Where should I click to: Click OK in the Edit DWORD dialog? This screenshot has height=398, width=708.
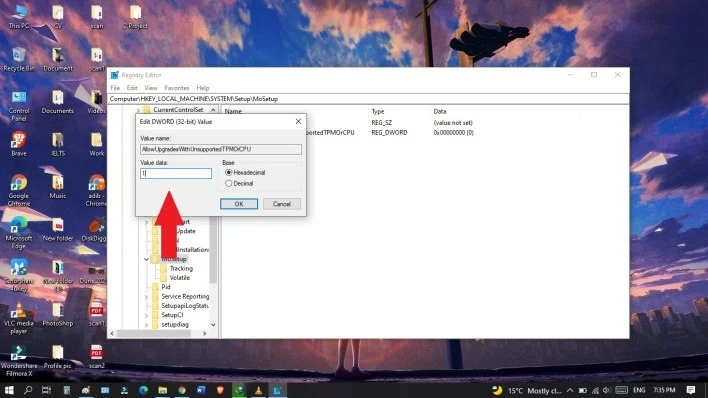point(239,204)
